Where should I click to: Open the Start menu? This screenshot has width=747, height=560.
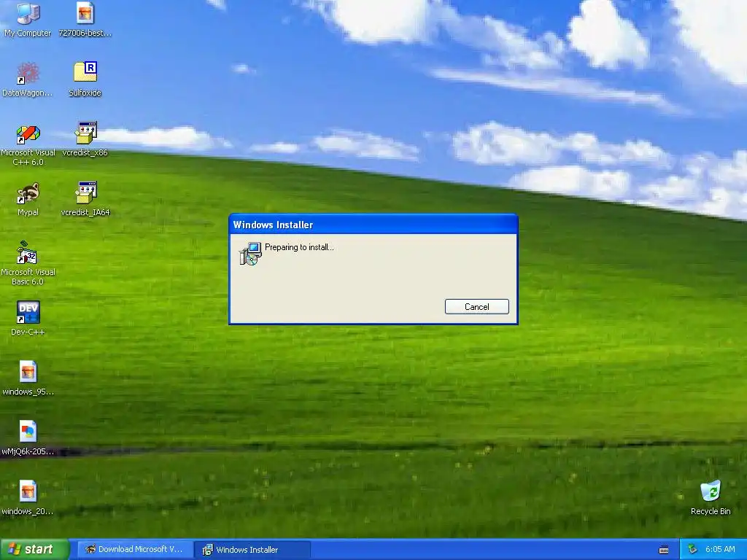[x=34, y=550]
